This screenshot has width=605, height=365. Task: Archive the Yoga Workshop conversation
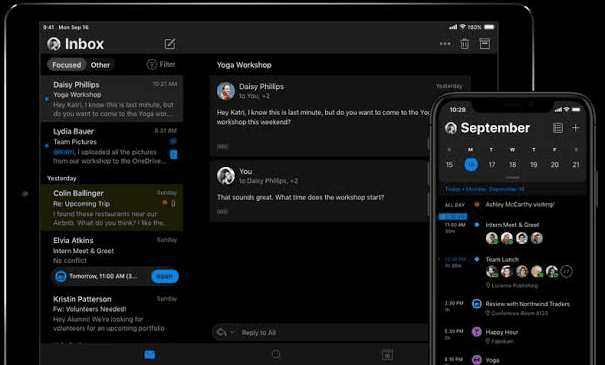click(x=485, y=44)
